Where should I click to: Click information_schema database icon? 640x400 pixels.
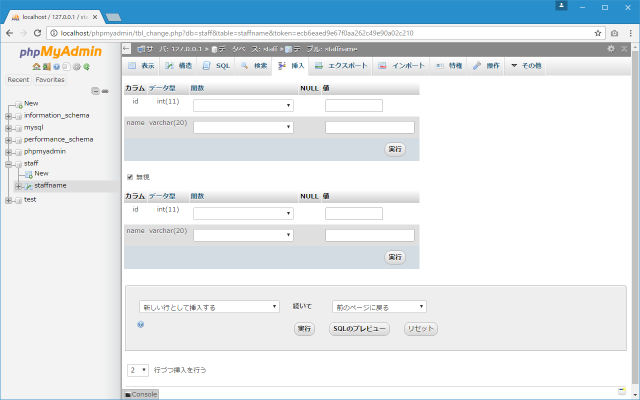pos(18,116)
